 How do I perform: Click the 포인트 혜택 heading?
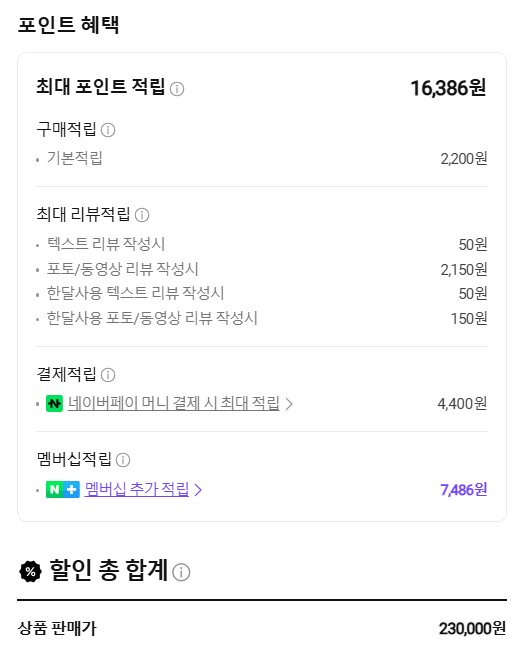(x=69, y=24)
